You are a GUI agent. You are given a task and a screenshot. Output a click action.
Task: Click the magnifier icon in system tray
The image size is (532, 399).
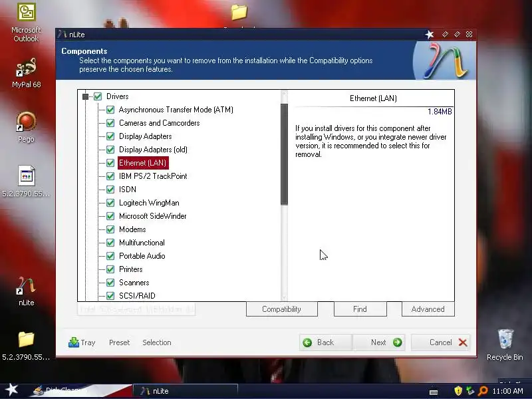(x=483, y=391)
